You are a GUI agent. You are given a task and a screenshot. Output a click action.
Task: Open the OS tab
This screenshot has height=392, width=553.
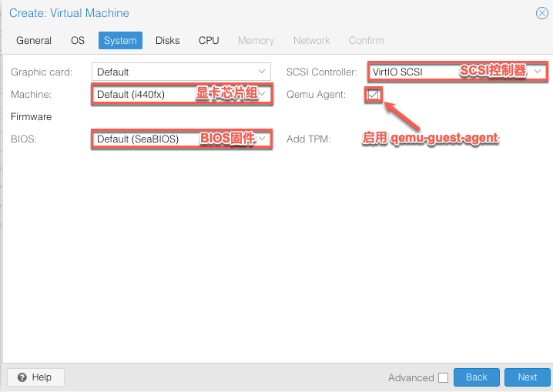[x=78, y=41]
